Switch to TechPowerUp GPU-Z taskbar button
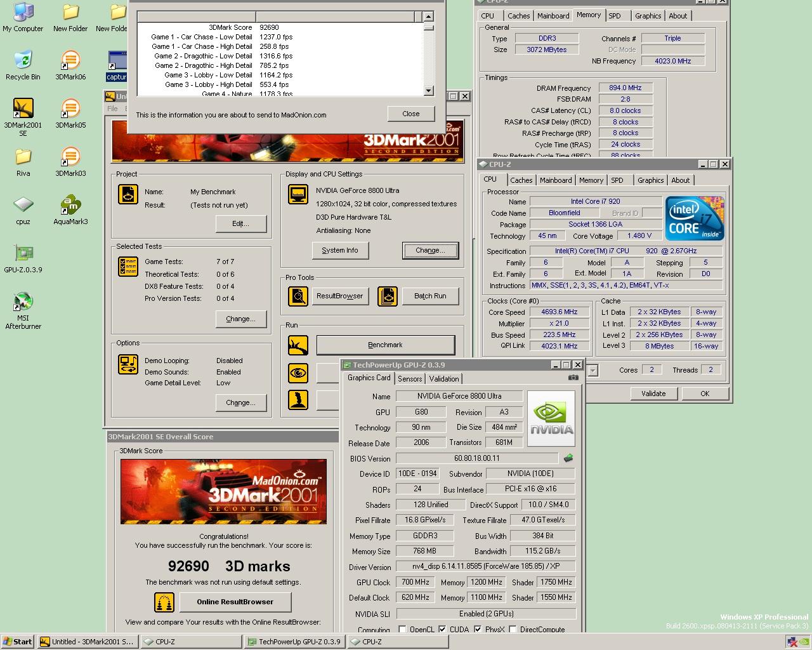This screenshot has width=812, height=650. (294, 642)
